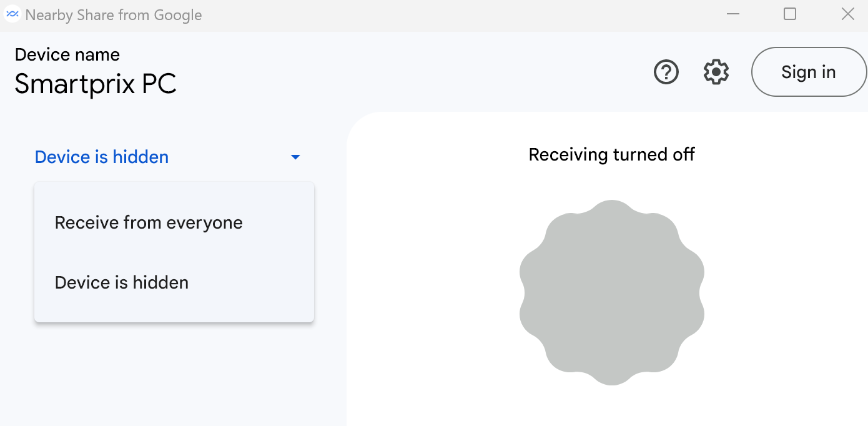The width and height of the screenshot is (868, 426).
Task: Click empty left panel area below dropdown menu
Action: [173, 375]
